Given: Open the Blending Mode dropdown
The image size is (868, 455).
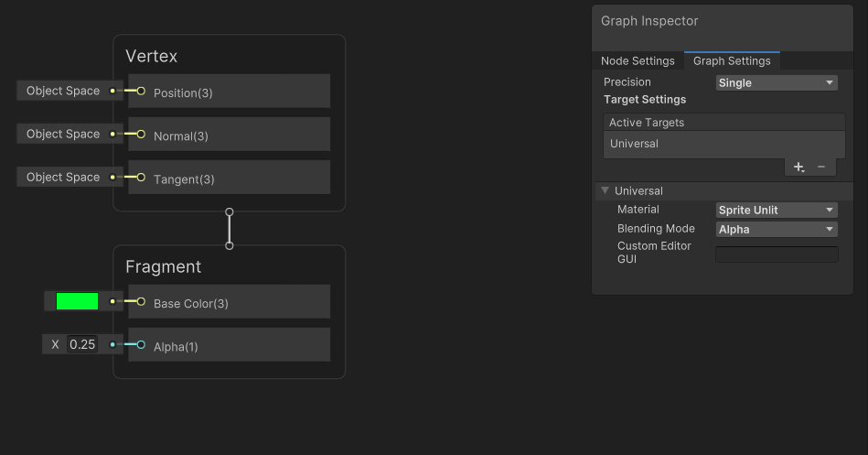Looking at the screenshot, I should coord(777,229).
